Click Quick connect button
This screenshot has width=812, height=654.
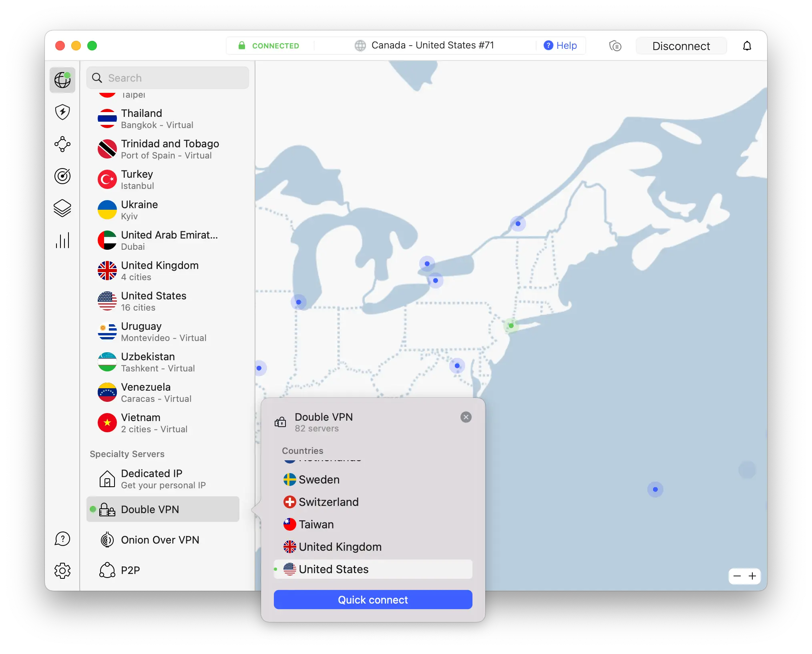tap(373, 599)
